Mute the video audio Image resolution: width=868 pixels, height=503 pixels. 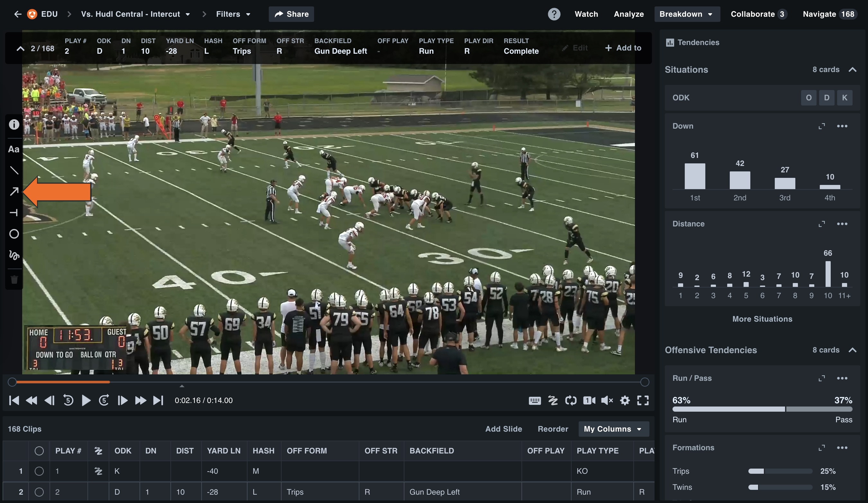coord(607,400)
